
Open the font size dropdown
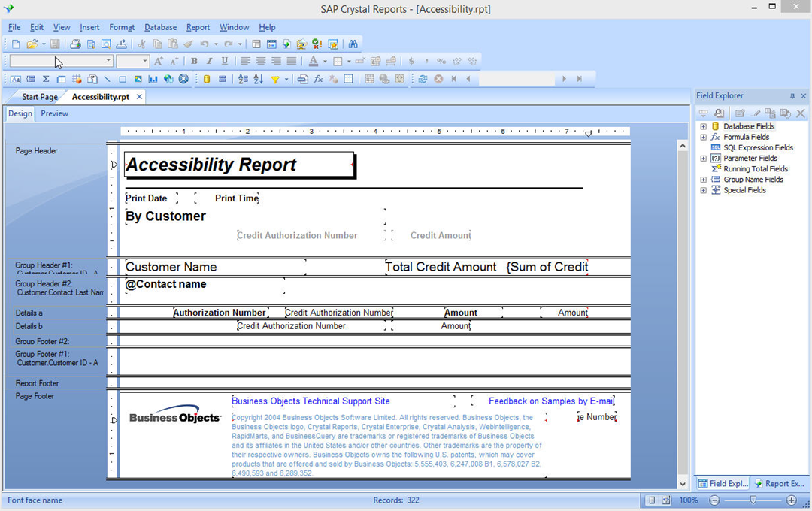click(144, 61)
